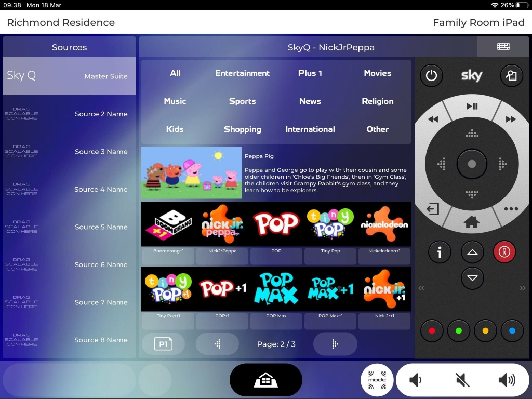Open the Peppa Pig programme thumbnail
This screenshot has width=532, height=399.
pyautogui.click(x=191, y=172)
